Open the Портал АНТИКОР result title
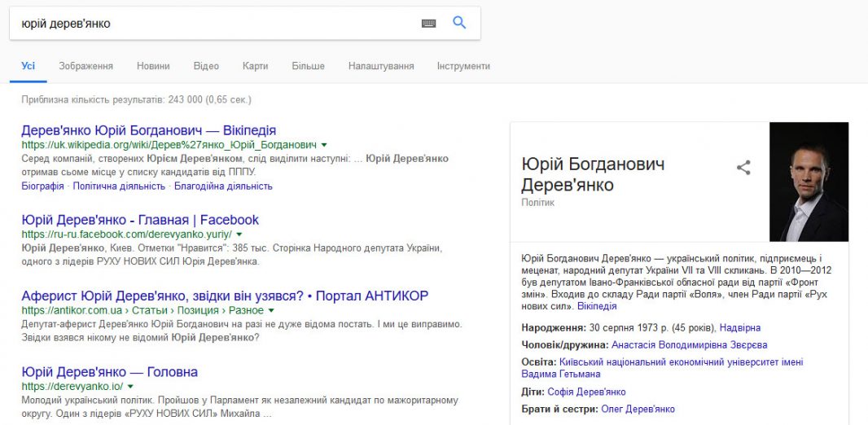The height and width of the screenshot is (425, 868). [225, 296]
